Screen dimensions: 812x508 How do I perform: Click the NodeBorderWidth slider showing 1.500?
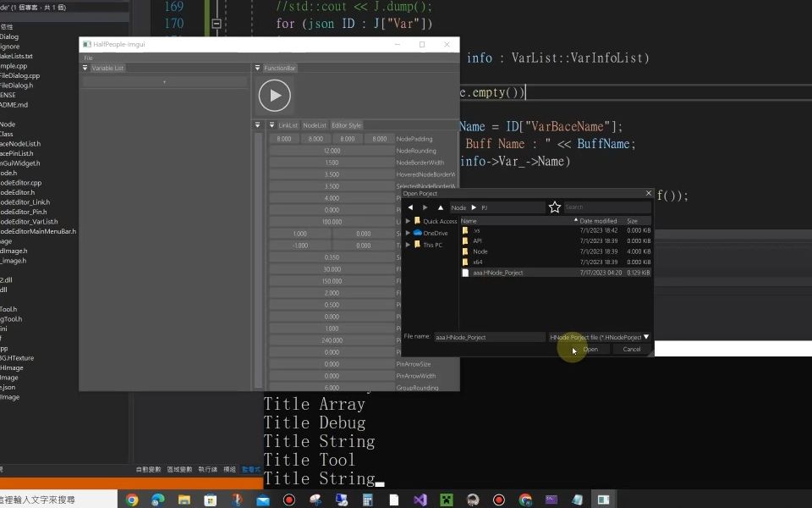click(332, 163)
